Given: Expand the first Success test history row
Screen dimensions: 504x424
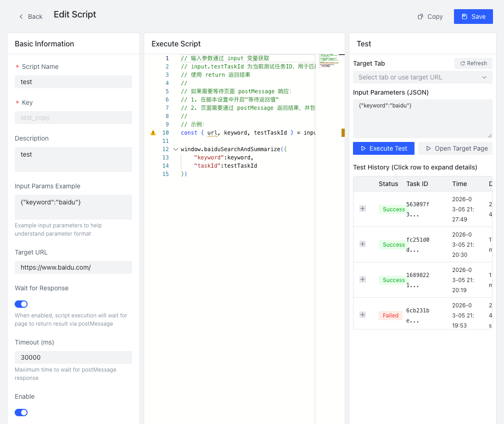Looking at the screenshot, I should point(363,209).
